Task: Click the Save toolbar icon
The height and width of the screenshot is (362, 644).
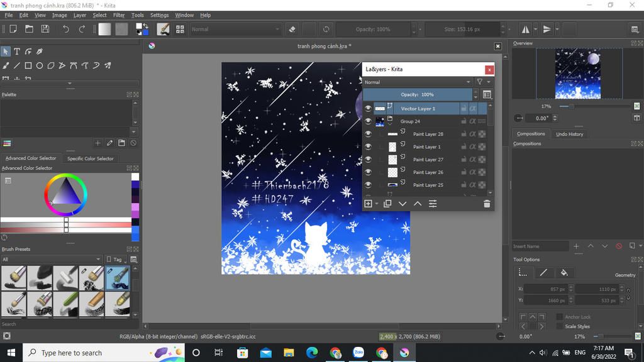Action: pos(45,29)
